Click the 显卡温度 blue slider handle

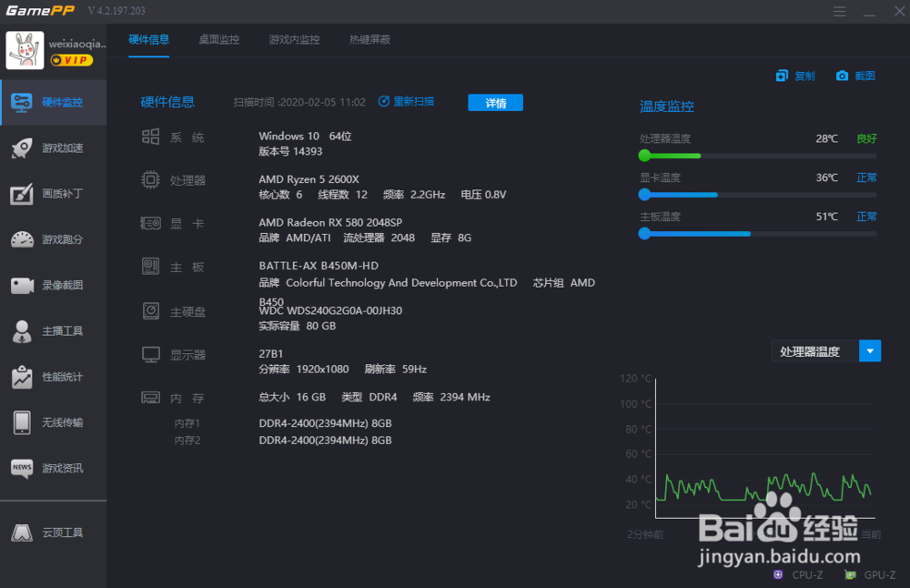click(x=644, y=195)
